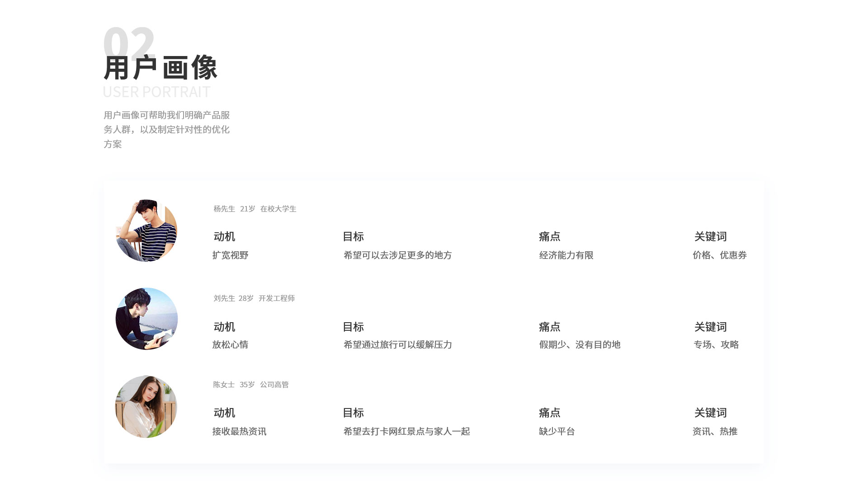Click the text 缺少平台
The height and width of the screenshot is (488, 868).
pyautogui.click(x=557, y=432)
